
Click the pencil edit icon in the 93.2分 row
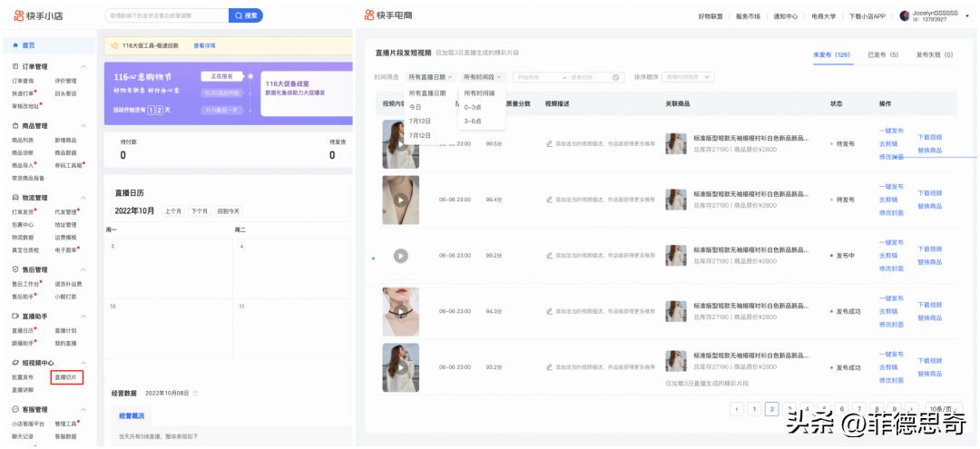pyautogui.click(x=549, y=367)
